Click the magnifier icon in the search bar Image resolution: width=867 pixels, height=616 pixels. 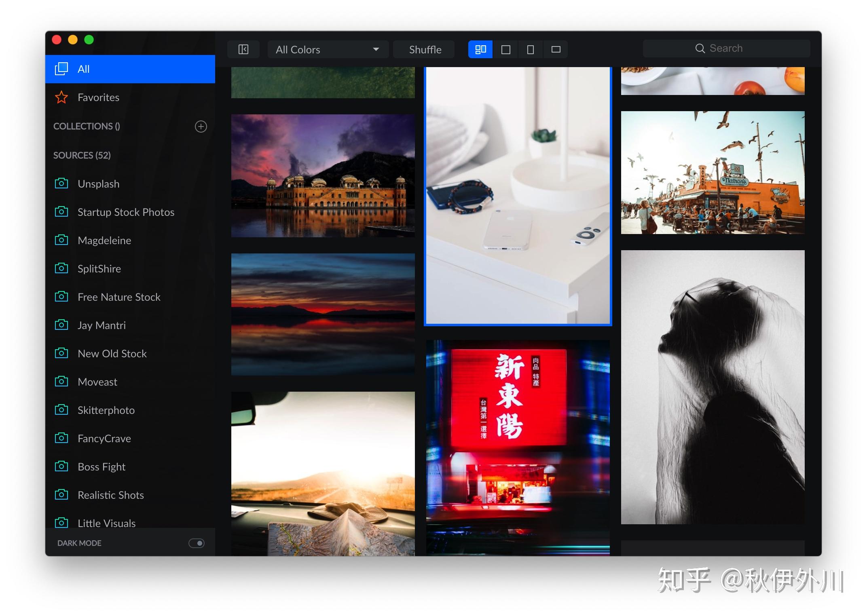pos(700,49)
